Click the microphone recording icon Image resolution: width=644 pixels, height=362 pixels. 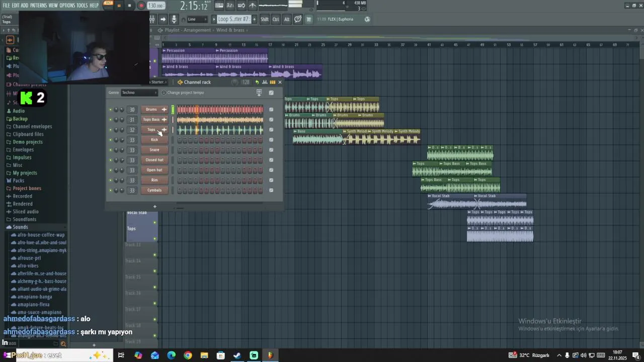click(x=174, y=19)
